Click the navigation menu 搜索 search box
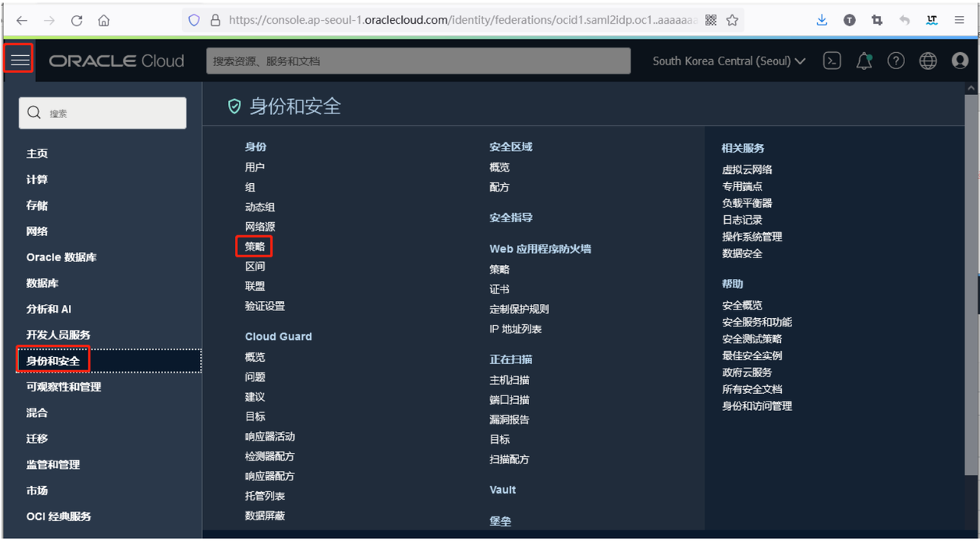Viewport: 980px width, 541px height. tap(103, 113)
